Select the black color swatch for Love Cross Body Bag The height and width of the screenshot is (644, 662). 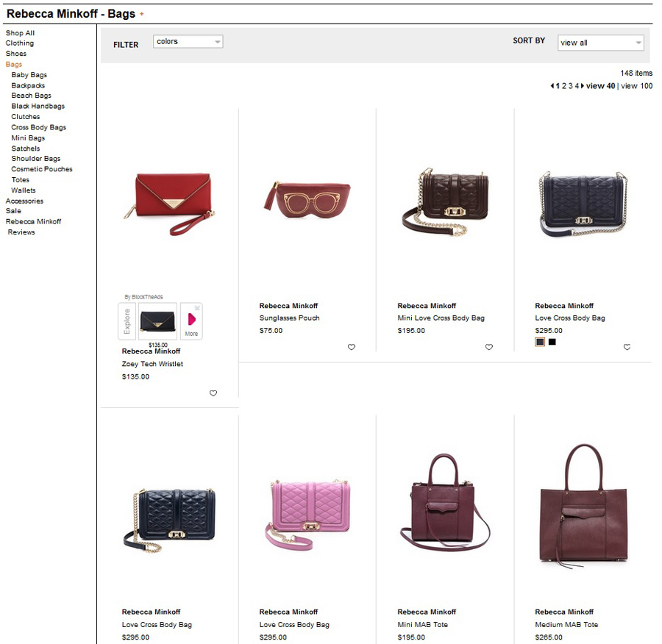552,342
